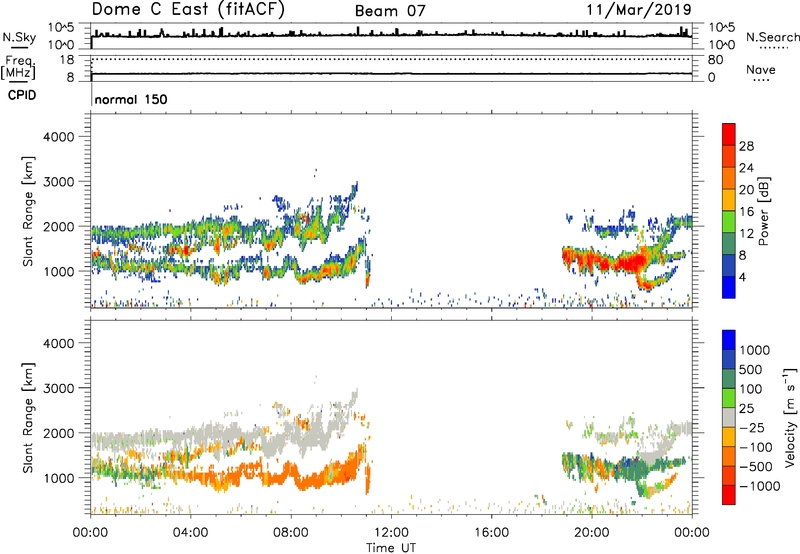The height and width of the screenshot is (554, 800).
Task: Click the blue velocity segment above 1000
Action: (729, 340)
